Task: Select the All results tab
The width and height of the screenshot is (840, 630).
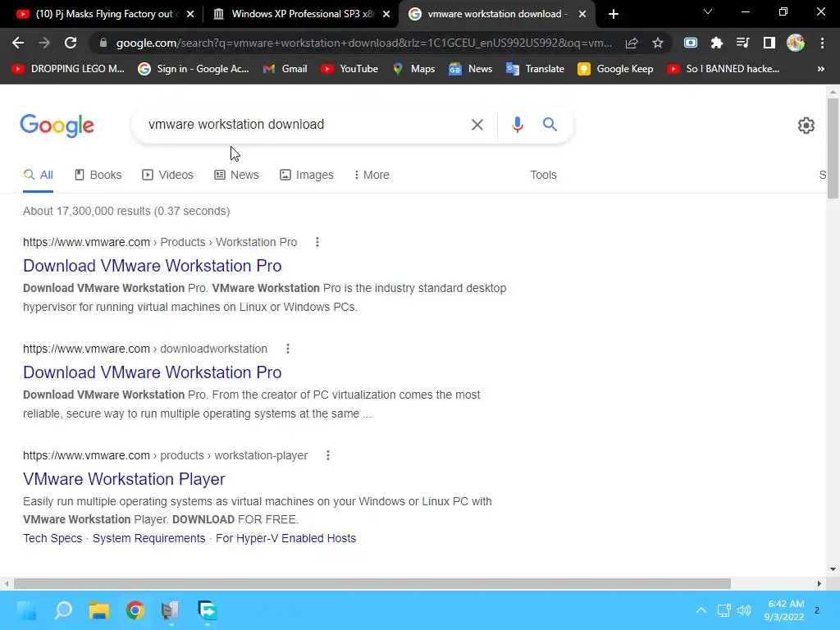Action: pos(38,175)
